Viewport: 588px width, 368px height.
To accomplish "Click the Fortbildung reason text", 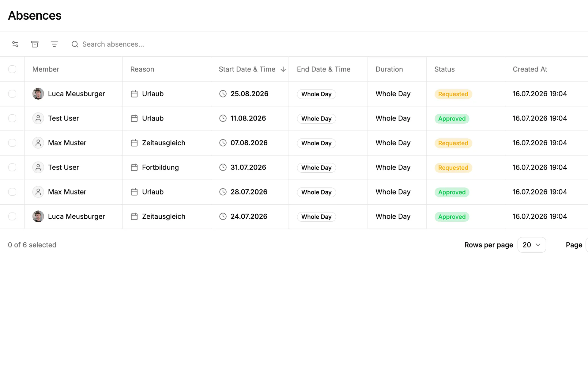I will (x=160, y=167).
